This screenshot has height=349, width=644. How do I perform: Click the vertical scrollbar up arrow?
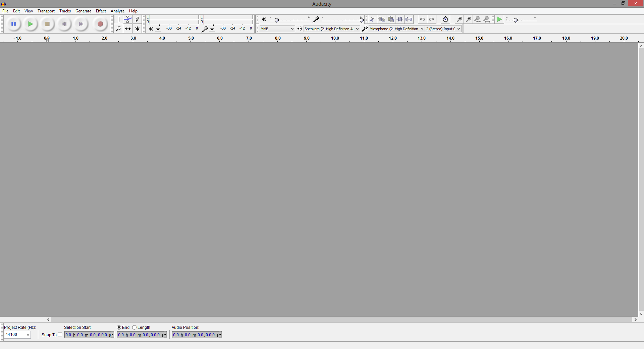pyautogui.click(x=641, y=46)
